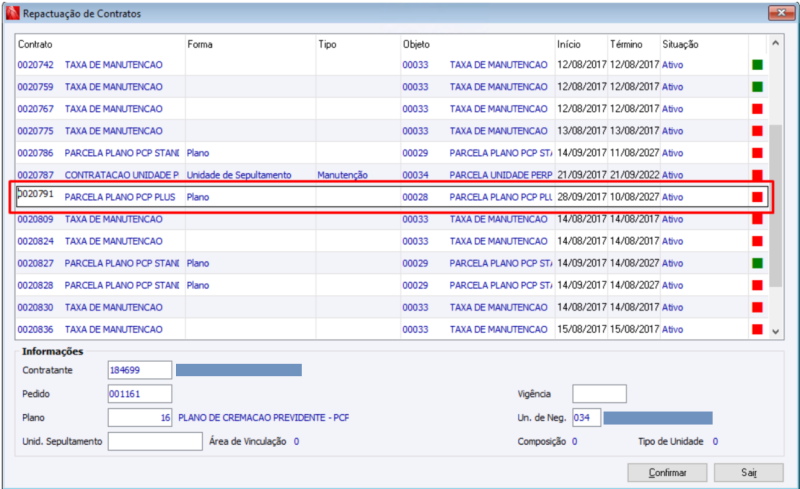This screenshot has width=800, height=489.
Task: Click PARCELA PLANO PCP PLUS contract name
Action: tap(119, 197)
